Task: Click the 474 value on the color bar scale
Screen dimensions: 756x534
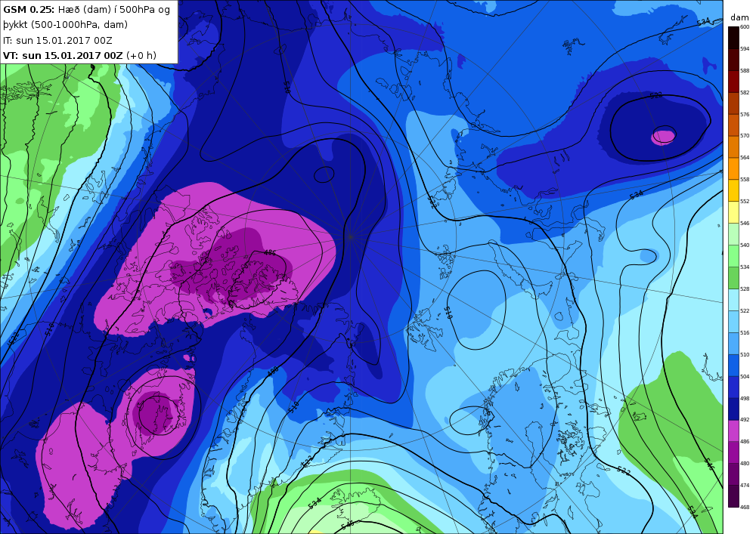Action: 745,486
